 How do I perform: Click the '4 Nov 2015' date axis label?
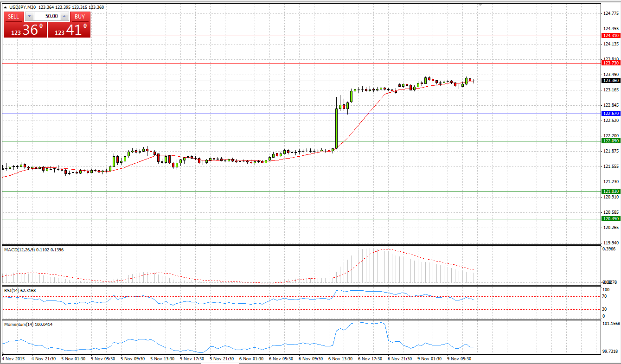click(x=13, y=359)
